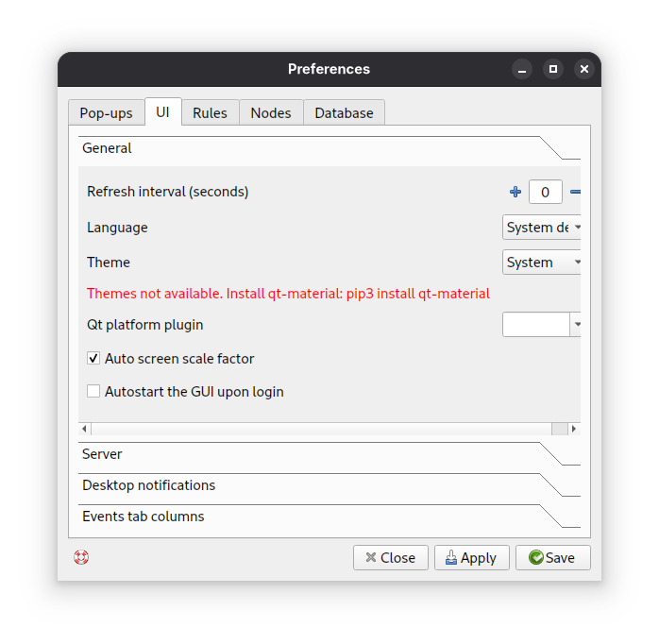Enable Autostart the GUI upon login
This screenshot has height=644, width=659.
coord(93,391)
